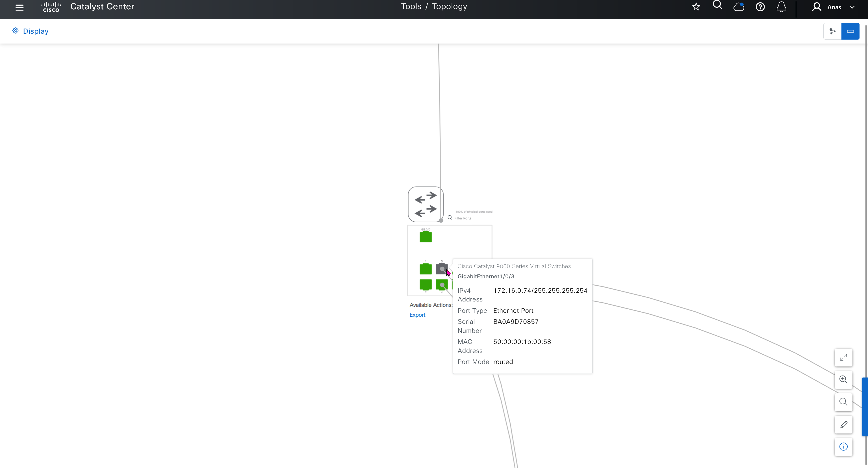This screenshot has height=468, width=868.
Task: Zoom out of the topology map
Action: pyautogui.click(x=843, y=402)
